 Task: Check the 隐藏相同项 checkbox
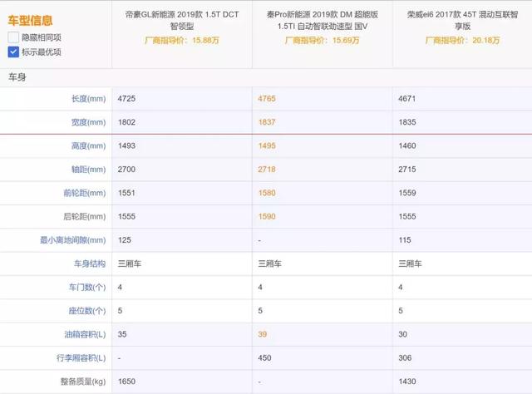pos(13,37)
